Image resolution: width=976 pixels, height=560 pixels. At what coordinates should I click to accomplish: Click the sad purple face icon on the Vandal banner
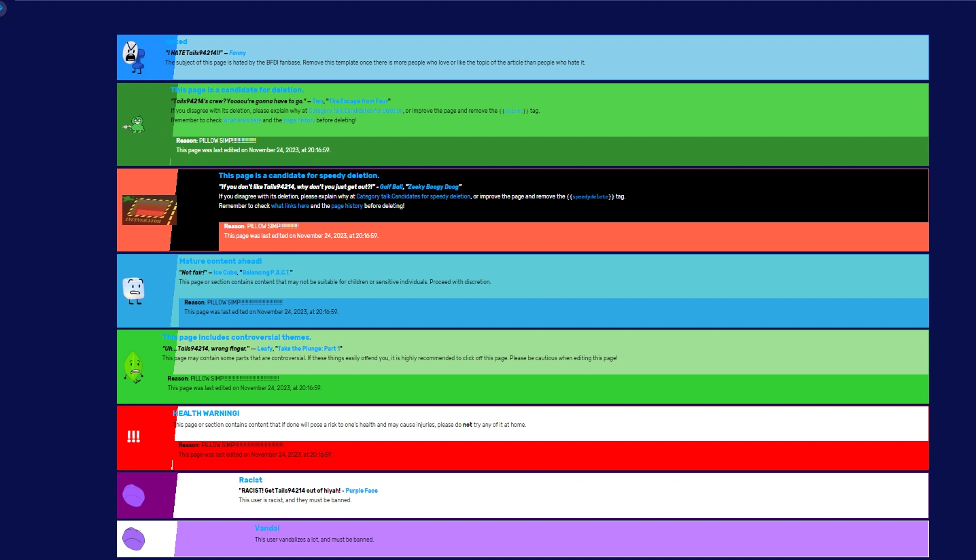[x=133, y=538]
